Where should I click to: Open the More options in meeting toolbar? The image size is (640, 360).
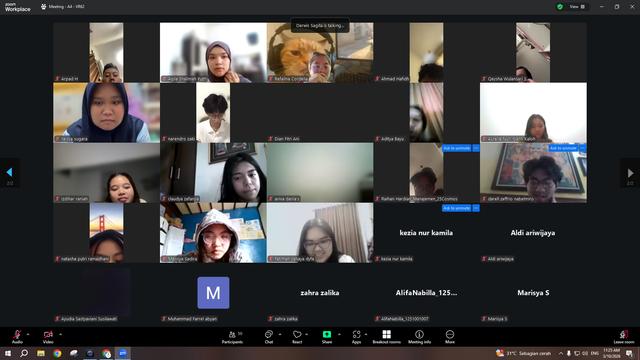pyautogui.click(x=450, y=337)
